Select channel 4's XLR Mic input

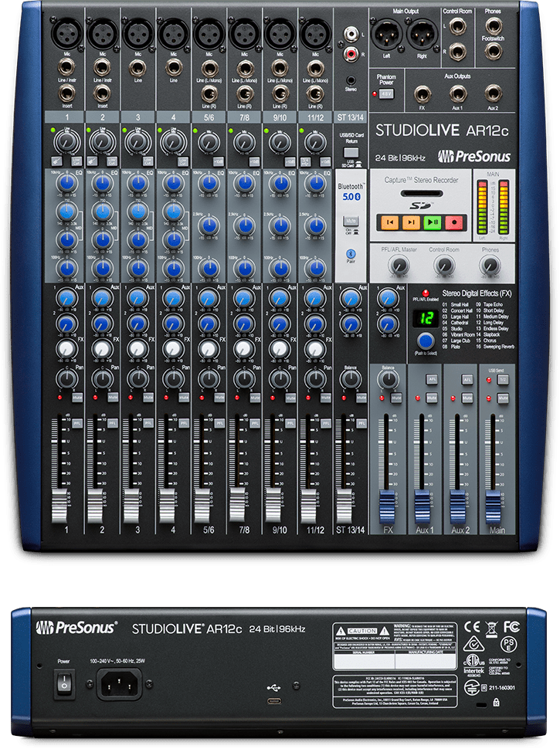coord(174,34)
